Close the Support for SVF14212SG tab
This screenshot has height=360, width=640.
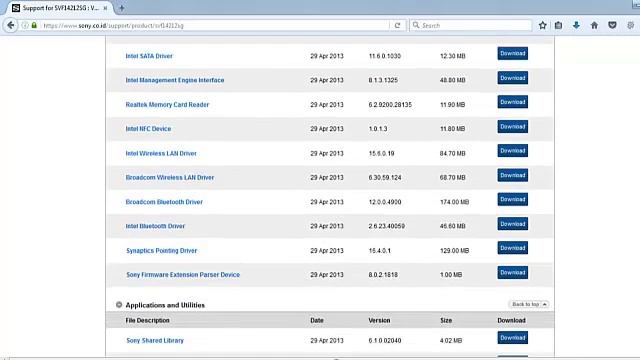(x=105, y=8)
